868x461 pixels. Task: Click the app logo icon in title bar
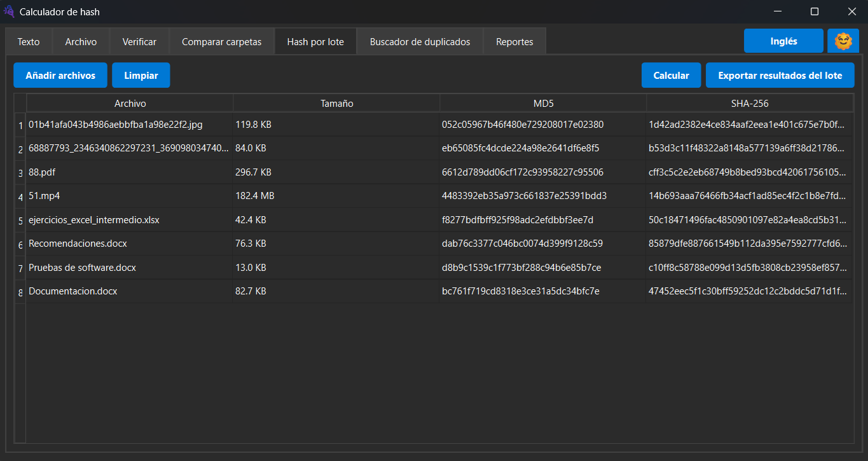(x=9, y=11)
